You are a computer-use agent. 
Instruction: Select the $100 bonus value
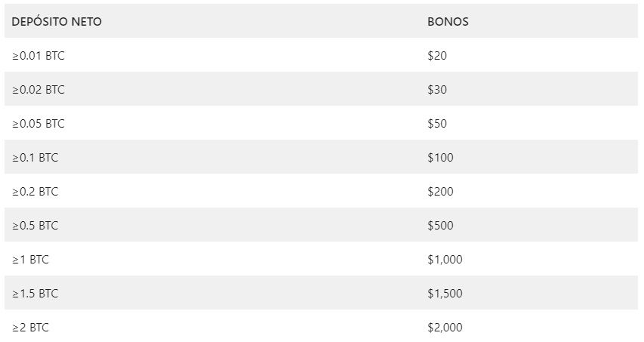(x=440, y=158)
